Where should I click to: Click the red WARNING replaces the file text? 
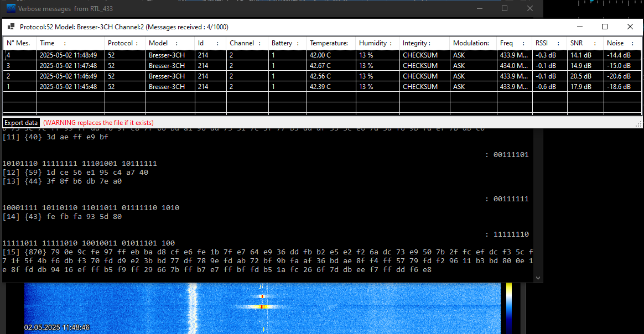coord(98,123)
